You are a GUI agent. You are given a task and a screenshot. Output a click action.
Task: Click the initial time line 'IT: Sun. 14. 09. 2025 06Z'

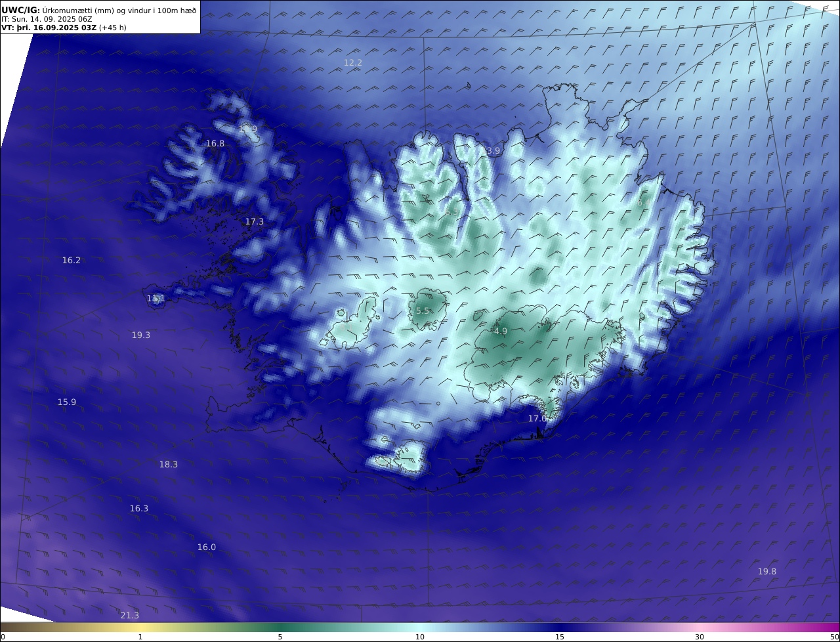(47, 19)
